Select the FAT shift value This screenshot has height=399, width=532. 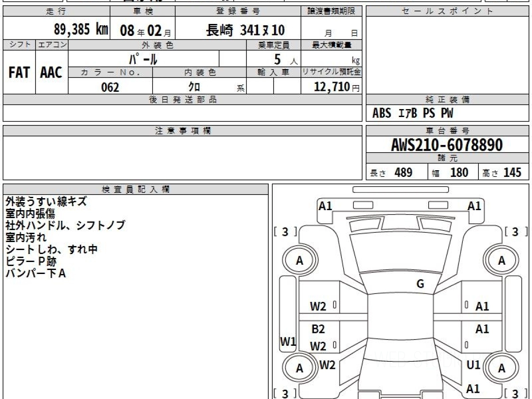[19, 72]
